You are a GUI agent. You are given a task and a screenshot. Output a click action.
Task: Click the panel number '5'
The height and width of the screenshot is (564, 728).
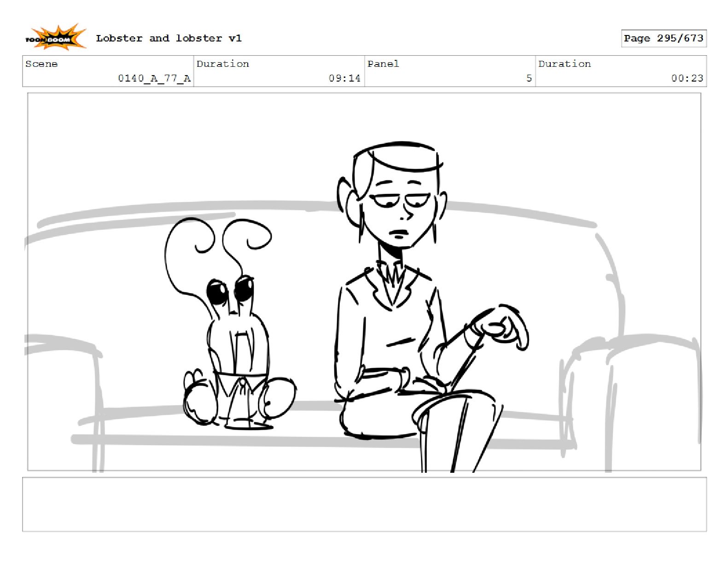pyautogui.click(x=529, y=78)
